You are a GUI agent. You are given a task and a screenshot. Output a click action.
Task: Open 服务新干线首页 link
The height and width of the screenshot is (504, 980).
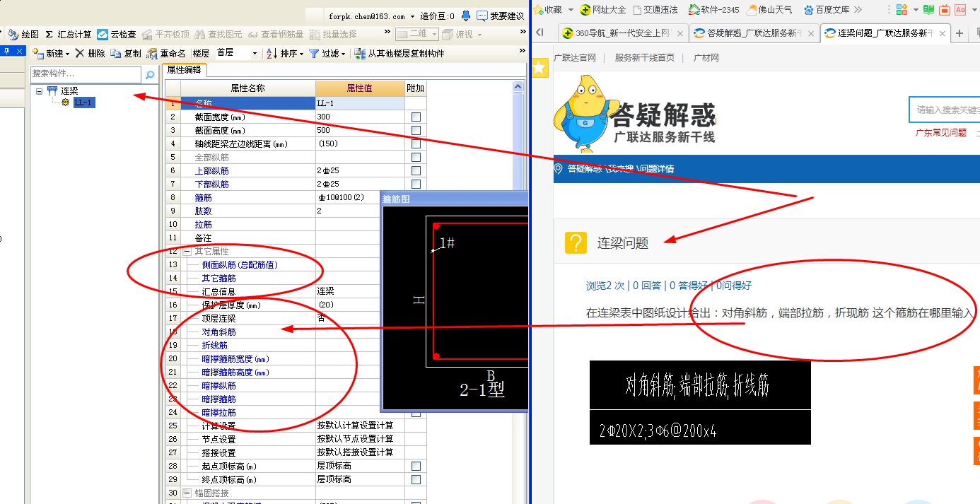click(x=645, y=58)
